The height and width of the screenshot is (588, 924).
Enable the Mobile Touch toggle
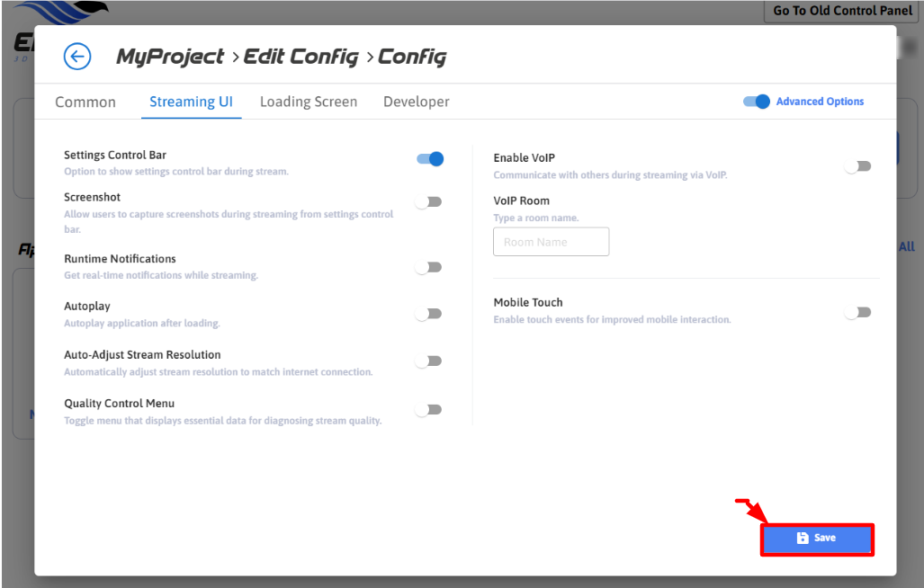tap(858, 313)
